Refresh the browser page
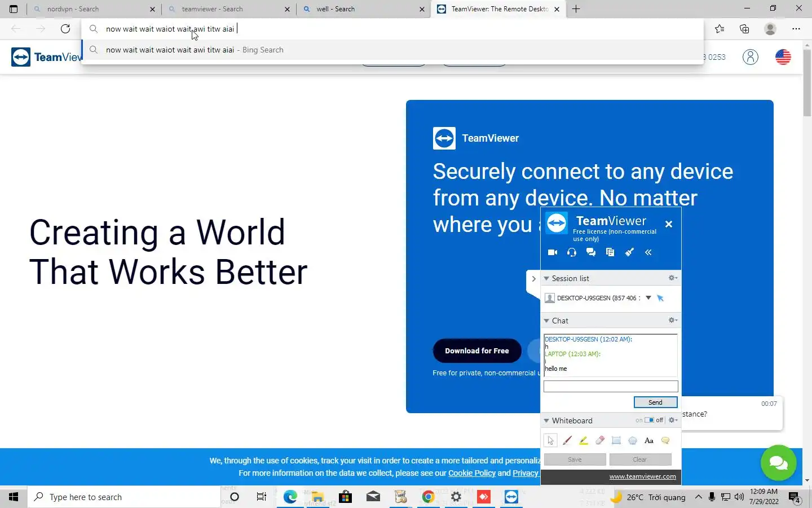 65,29
